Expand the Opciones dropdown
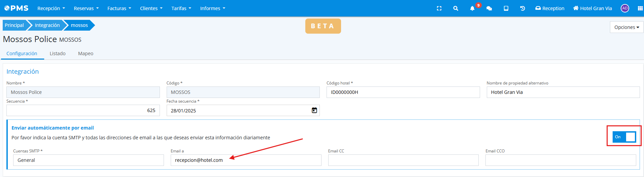The width and height of the screenshot is (644, 177). [x=626, y=27]
